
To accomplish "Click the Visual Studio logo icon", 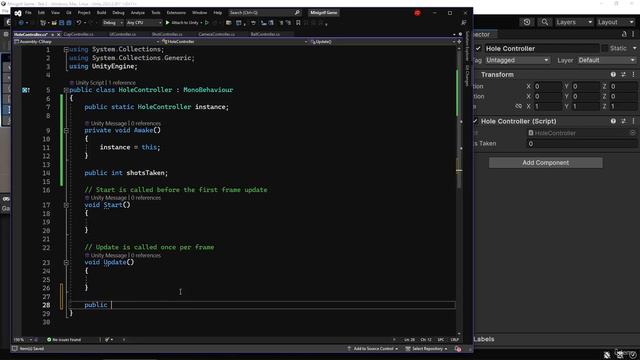I will pyautogui.click(x=18, y=13).
